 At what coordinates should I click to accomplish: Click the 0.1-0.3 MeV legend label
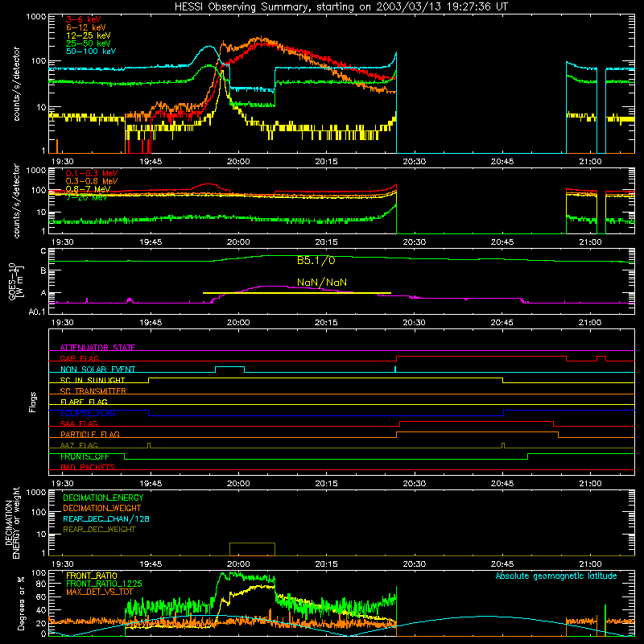[92, 173]
